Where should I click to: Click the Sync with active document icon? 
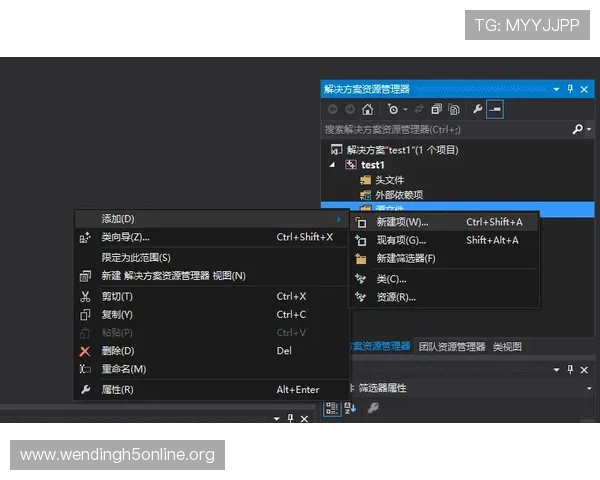(419, 109)
